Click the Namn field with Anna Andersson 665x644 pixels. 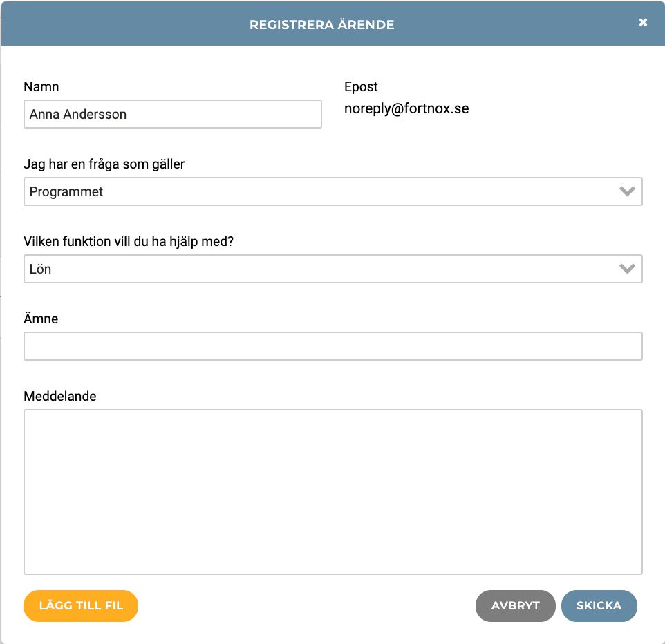(173, 114)
